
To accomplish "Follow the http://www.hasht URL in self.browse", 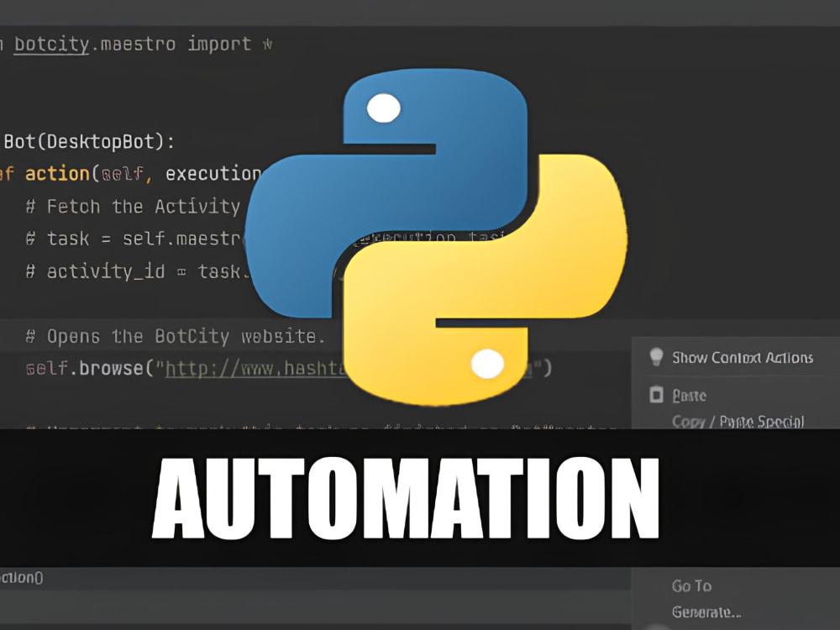I will (x=255, y=369).
